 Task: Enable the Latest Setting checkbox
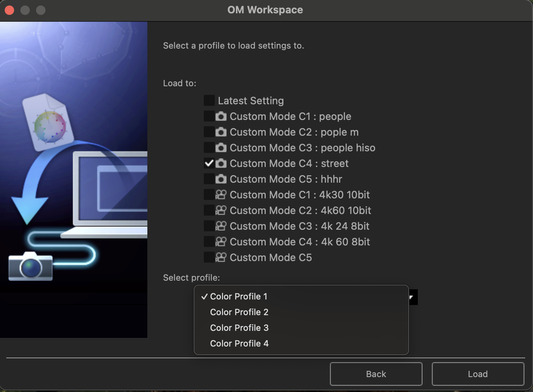[x=209, y=100]
